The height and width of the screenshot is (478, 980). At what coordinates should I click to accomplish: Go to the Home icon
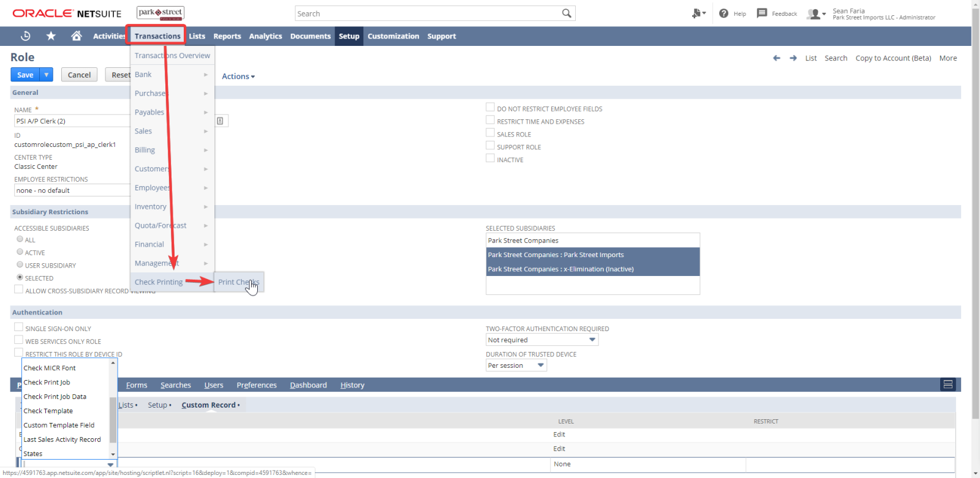coord(77,36)
